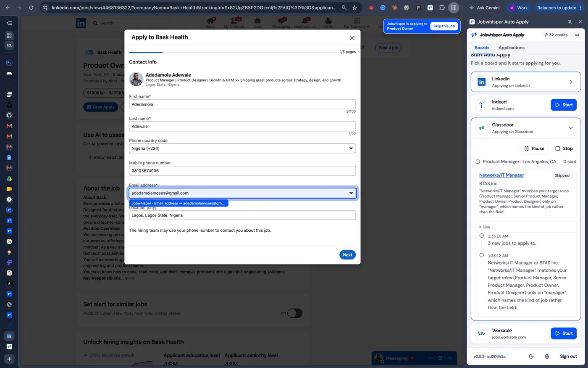588x368 pixels.
Task: Collapse the Glassdoor board chevron
Action: point(571,128)
